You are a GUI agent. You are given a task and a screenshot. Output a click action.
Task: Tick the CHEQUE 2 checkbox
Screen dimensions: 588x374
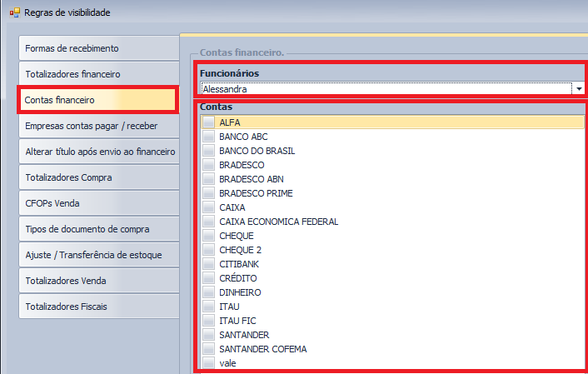click(x=208, y=250)
